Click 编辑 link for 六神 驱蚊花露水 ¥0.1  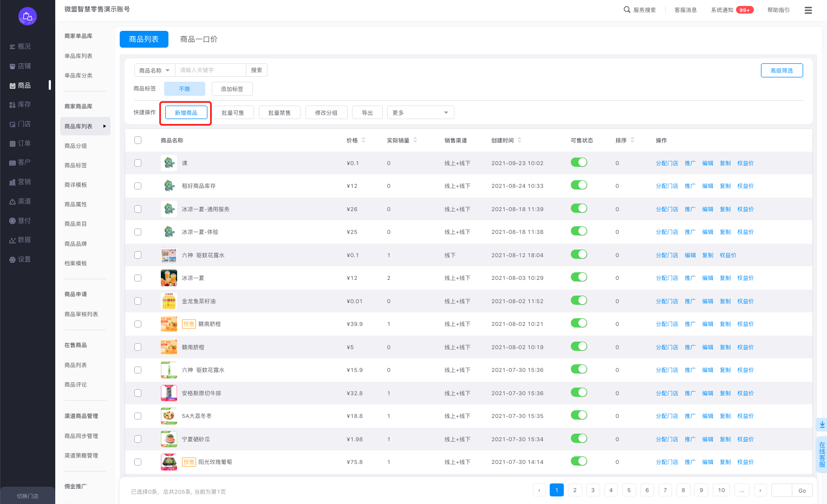pos(690,256)
